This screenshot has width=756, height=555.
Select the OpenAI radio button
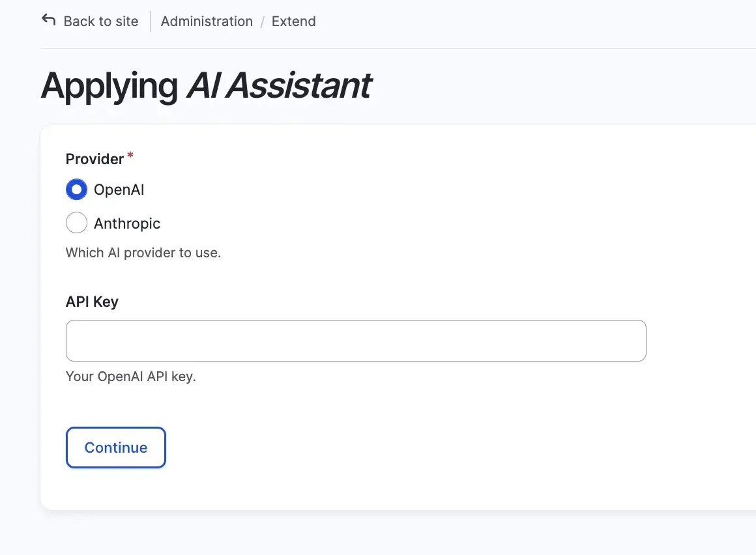click(x=76, y=190)
